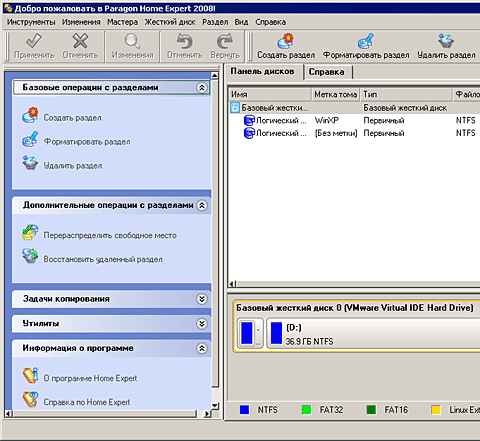
Task: Open the Изменения menu
Action: pyautogui.click(x=81, y=22)
